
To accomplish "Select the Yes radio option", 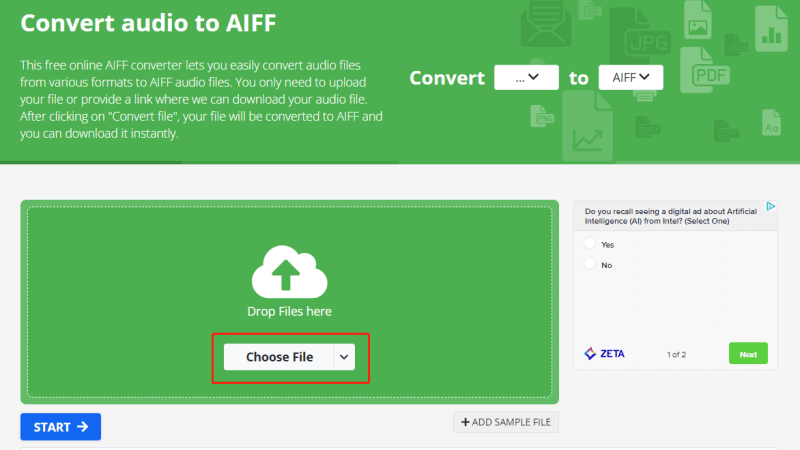I will coord(590,243).
